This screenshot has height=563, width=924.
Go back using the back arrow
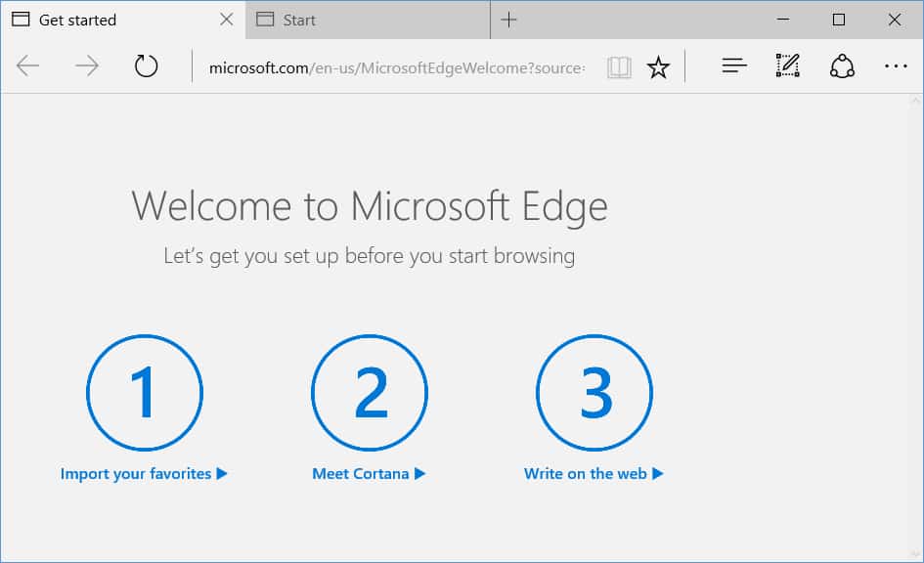(27, 65)
